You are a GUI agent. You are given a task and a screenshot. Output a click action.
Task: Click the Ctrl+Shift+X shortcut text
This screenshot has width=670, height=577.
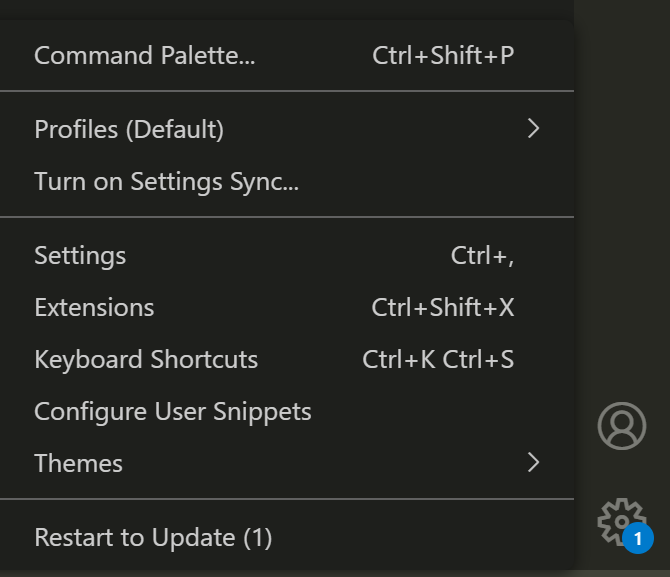(442, 307)
